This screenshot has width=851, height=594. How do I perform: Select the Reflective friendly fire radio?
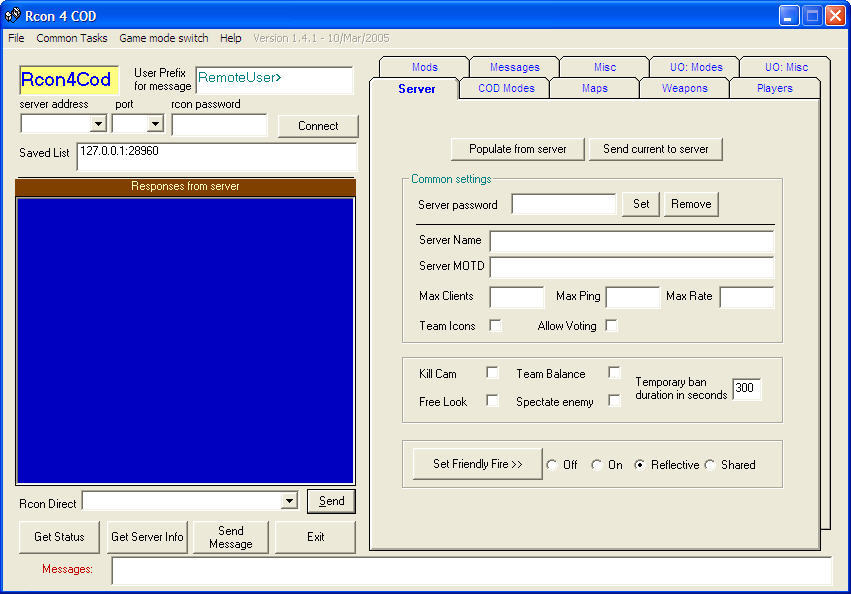point(640,465)
